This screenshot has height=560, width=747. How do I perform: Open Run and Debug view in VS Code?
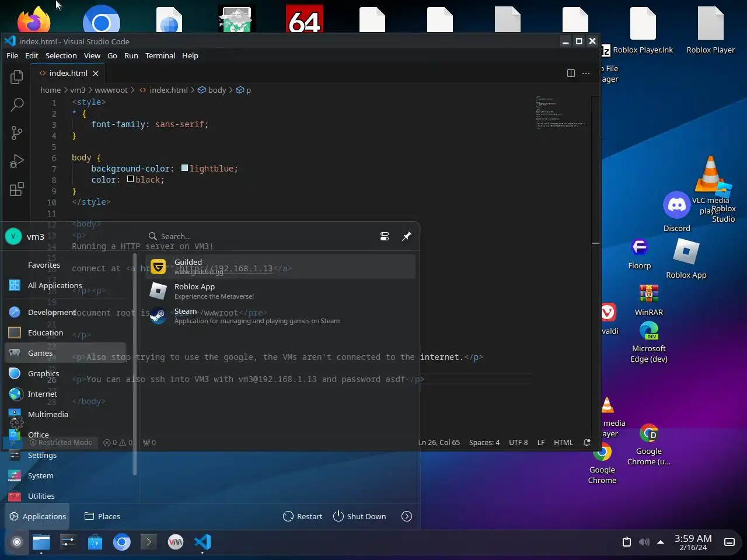(x=17, y=161)
